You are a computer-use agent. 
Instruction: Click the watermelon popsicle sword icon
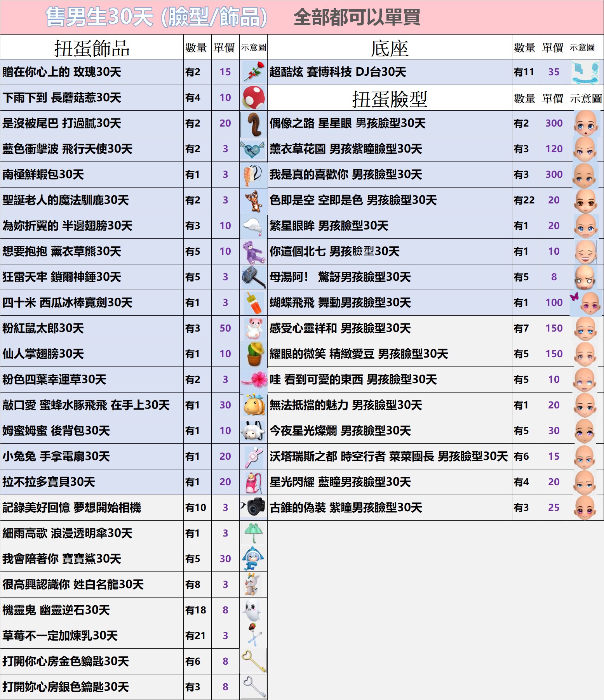pos(253,302)
